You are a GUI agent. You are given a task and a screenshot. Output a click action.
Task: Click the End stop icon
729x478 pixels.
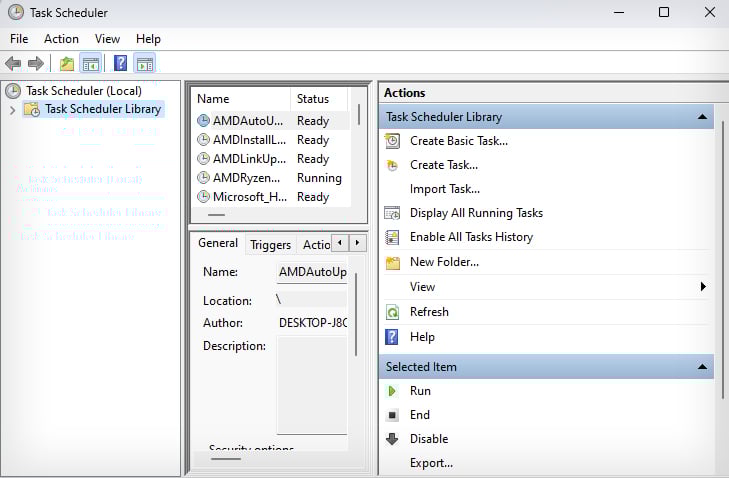[392, 415]
